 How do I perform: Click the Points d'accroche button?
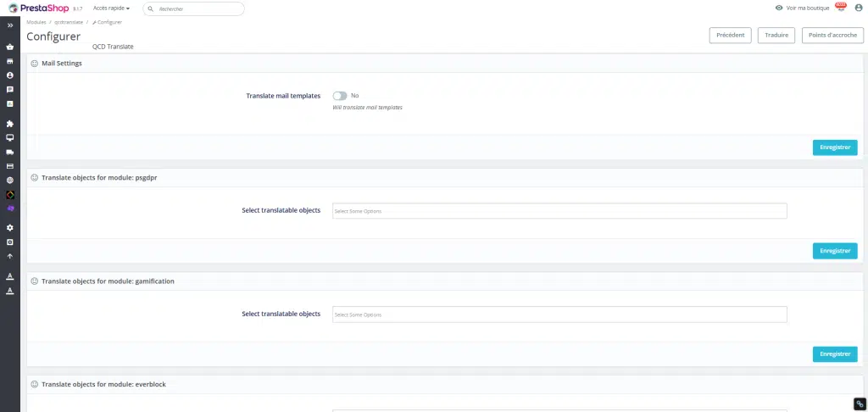pyautogui.click(x=832, y=35)
